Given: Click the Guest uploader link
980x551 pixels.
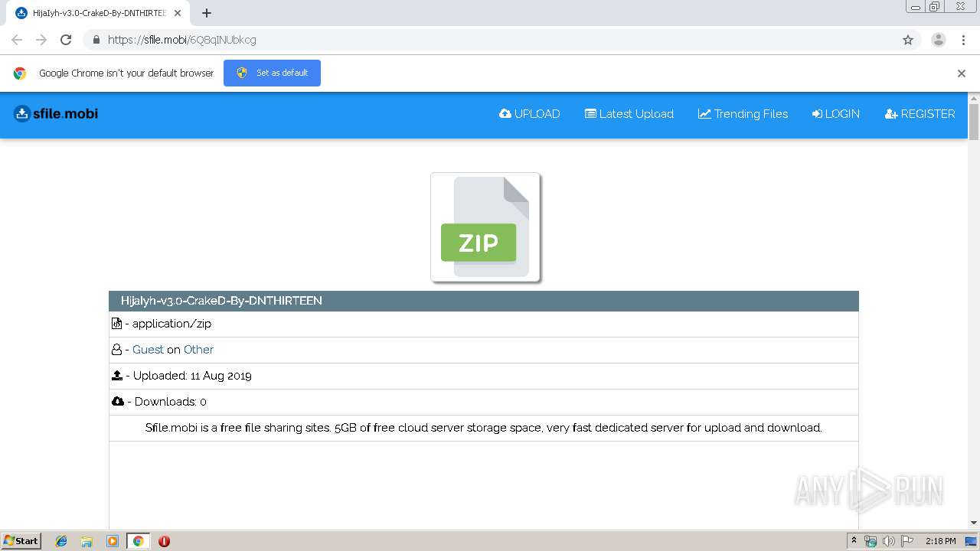Looking at the screenshot, I should click(148, 350).
